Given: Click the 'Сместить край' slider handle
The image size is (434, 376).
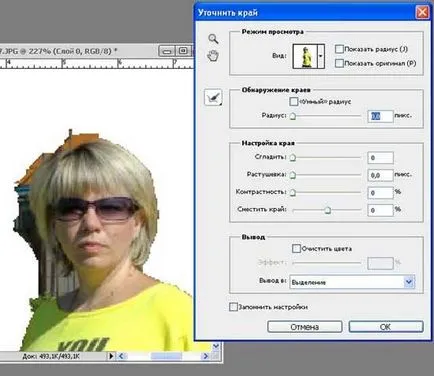Looking at the screenshot, I should [x=328, y=210].
